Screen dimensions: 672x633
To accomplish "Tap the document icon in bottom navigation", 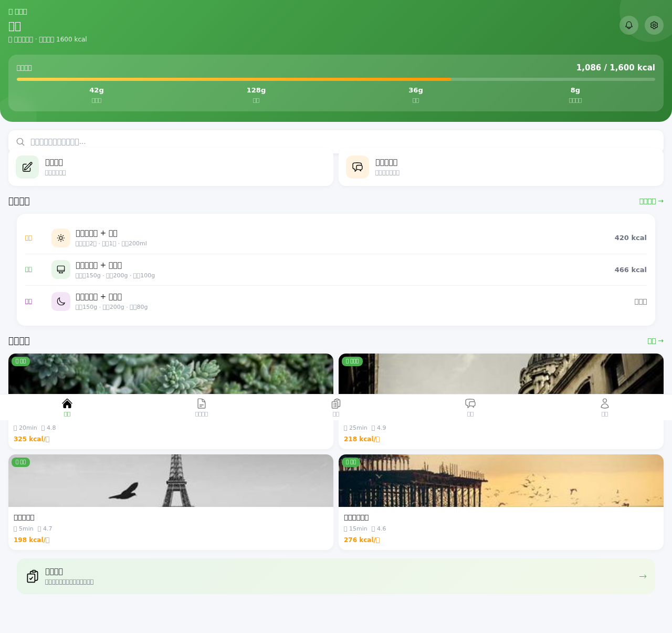I will [202, 403].
